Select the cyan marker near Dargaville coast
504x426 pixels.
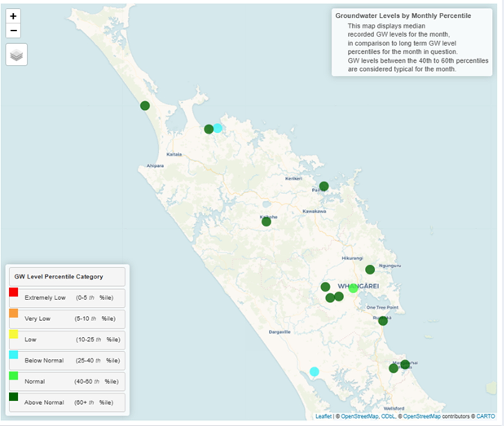(x=314, y=371)
